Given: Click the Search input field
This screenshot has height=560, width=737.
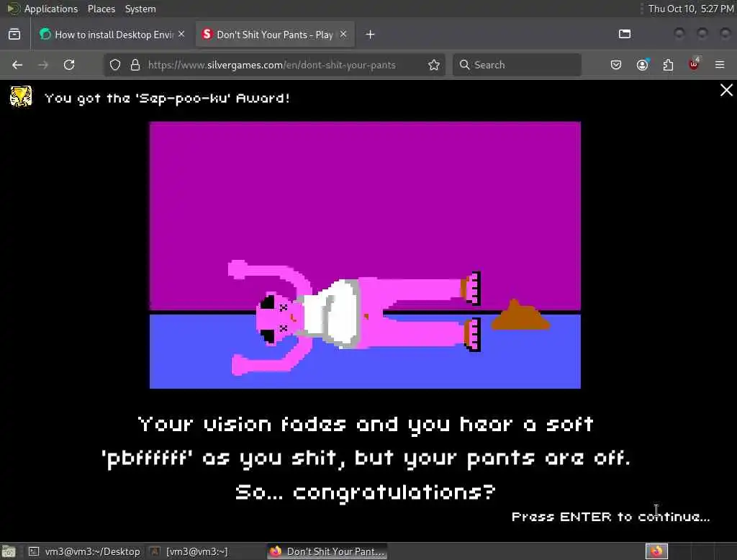Looking at the screenshot, I should pos(517,65).
